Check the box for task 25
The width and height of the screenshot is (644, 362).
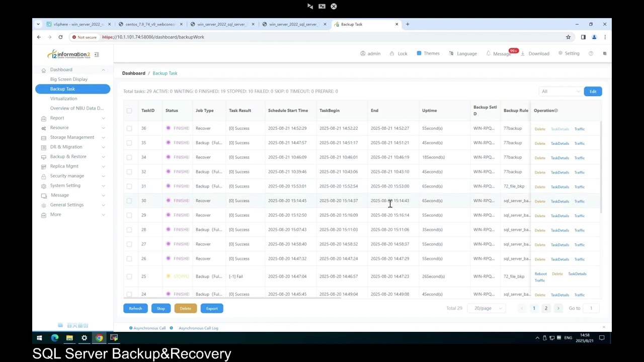pyautogui.click(x=129, y=277)
